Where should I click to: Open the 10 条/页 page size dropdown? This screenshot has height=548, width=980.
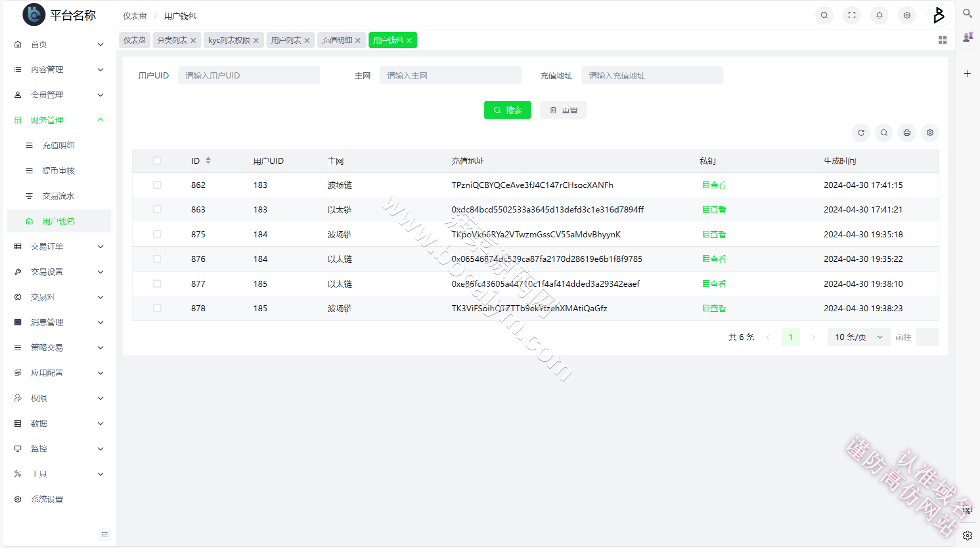859,337
